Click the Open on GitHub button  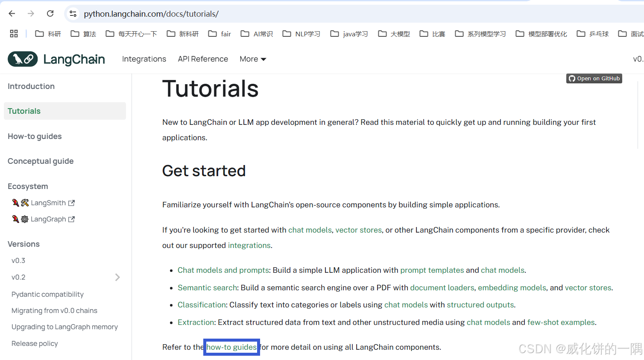point(594,79)
